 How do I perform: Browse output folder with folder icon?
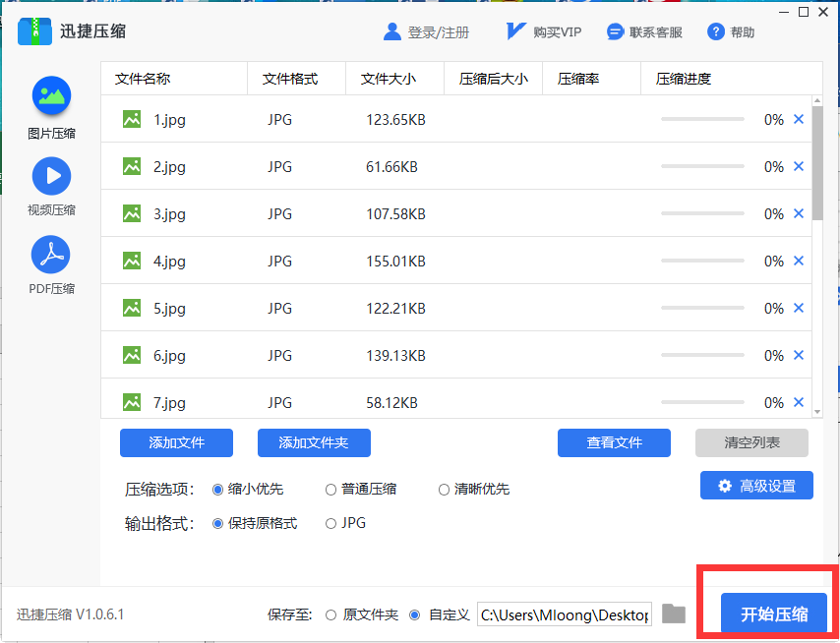[674, 614]
